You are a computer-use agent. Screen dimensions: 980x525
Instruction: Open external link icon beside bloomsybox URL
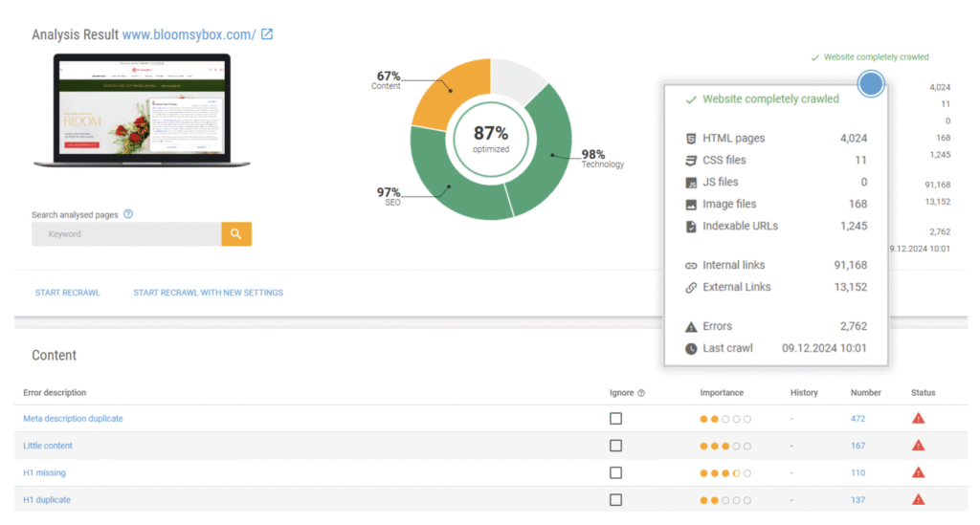point(267,34)
